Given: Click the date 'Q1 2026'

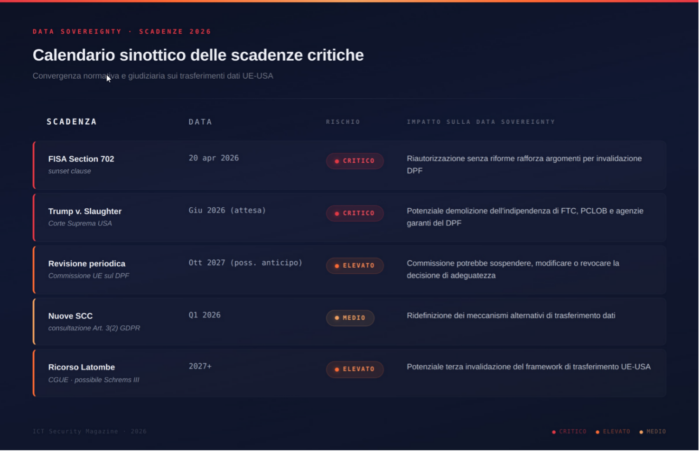Looking at the screenshot, I should [204, 315].
